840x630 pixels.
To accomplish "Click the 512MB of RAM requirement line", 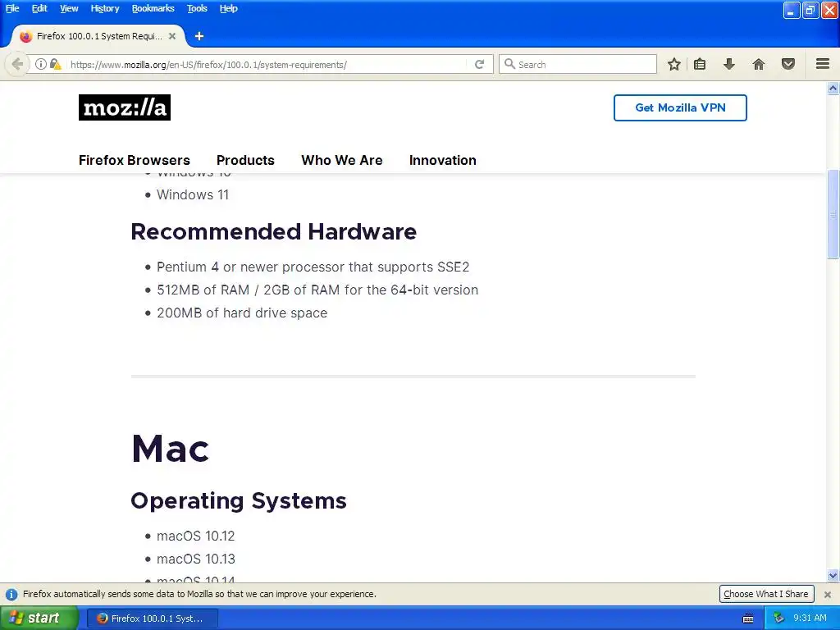I will coord(317,290).
